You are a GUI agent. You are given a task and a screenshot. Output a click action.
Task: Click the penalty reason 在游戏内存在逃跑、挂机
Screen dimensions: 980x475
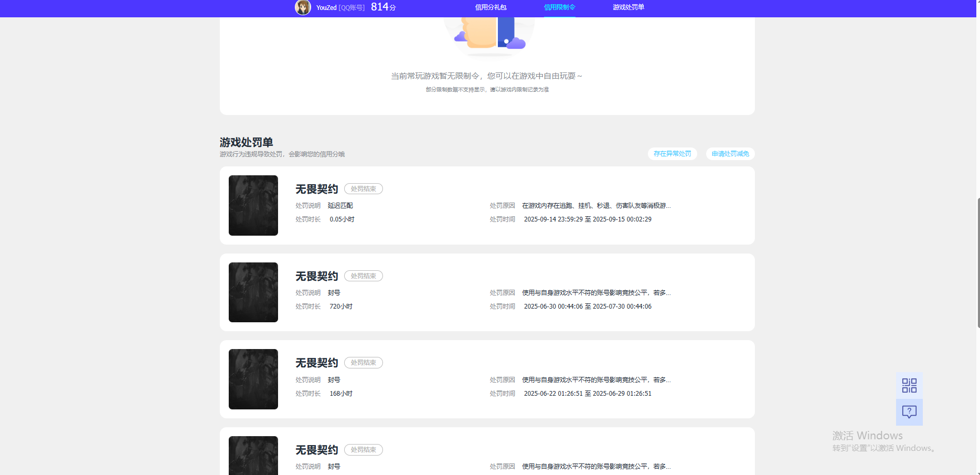coord(596,206)
